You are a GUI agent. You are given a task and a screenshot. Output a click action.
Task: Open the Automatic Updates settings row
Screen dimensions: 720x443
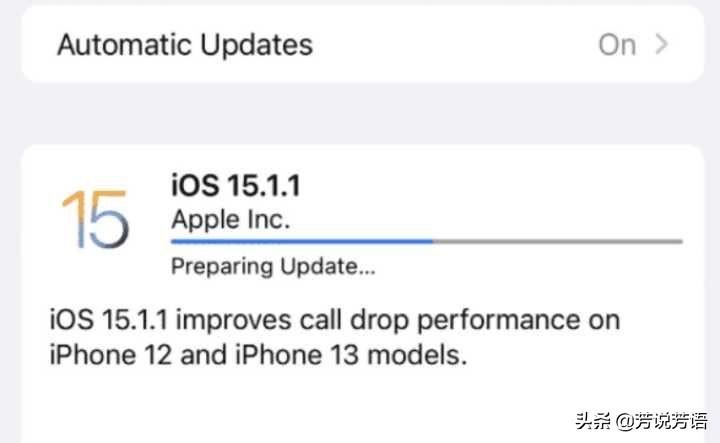363,45
